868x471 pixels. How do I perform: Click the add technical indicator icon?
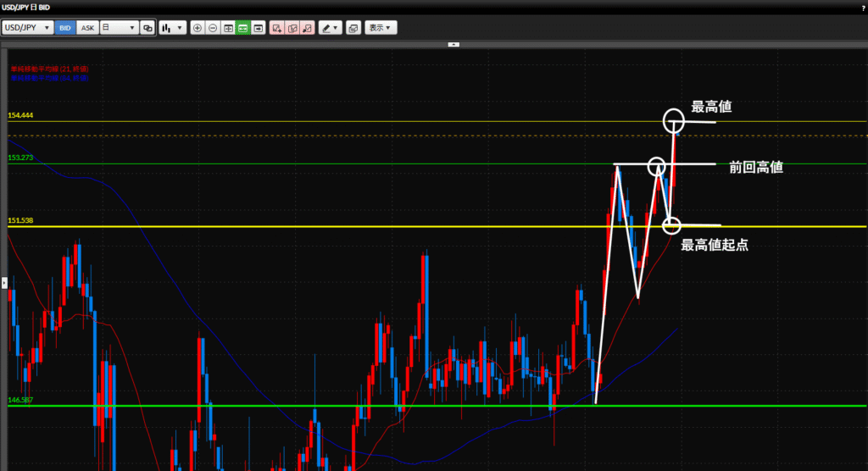pos(276,28)
